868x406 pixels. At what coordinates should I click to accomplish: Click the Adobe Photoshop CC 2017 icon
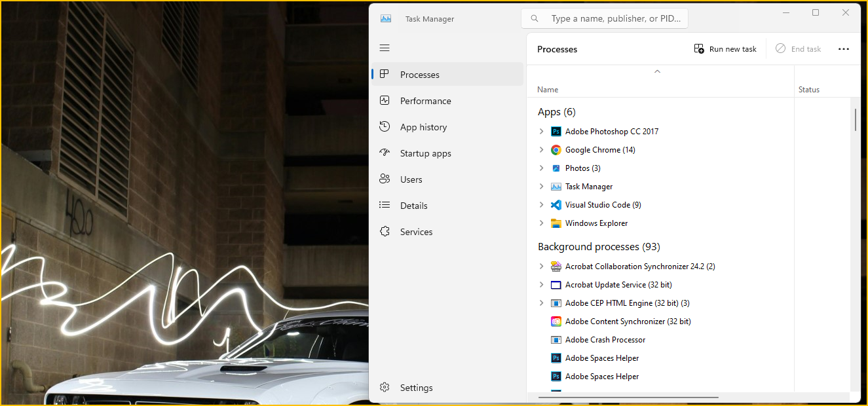(x=556, y=132)
